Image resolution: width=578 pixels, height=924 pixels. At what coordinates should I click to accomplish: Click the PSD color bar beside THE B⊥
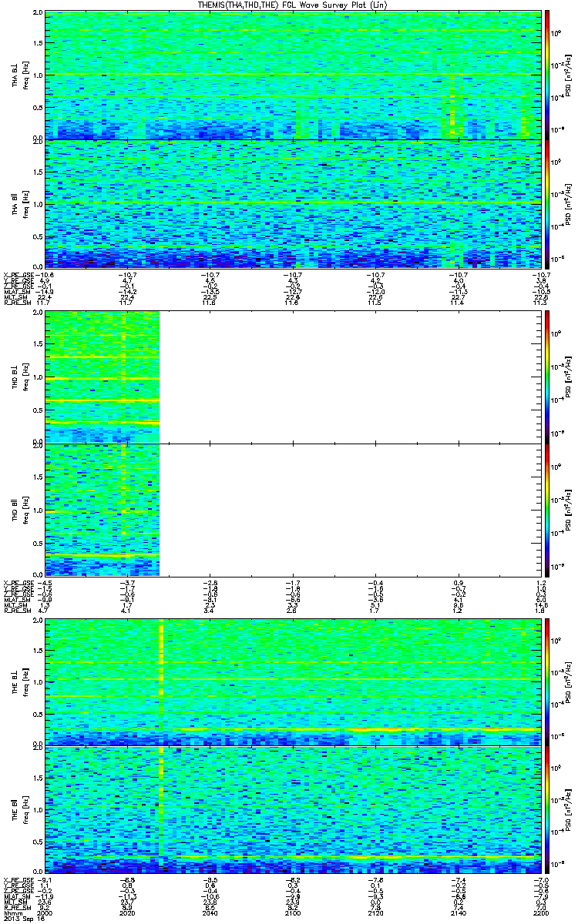pos(546,681)
